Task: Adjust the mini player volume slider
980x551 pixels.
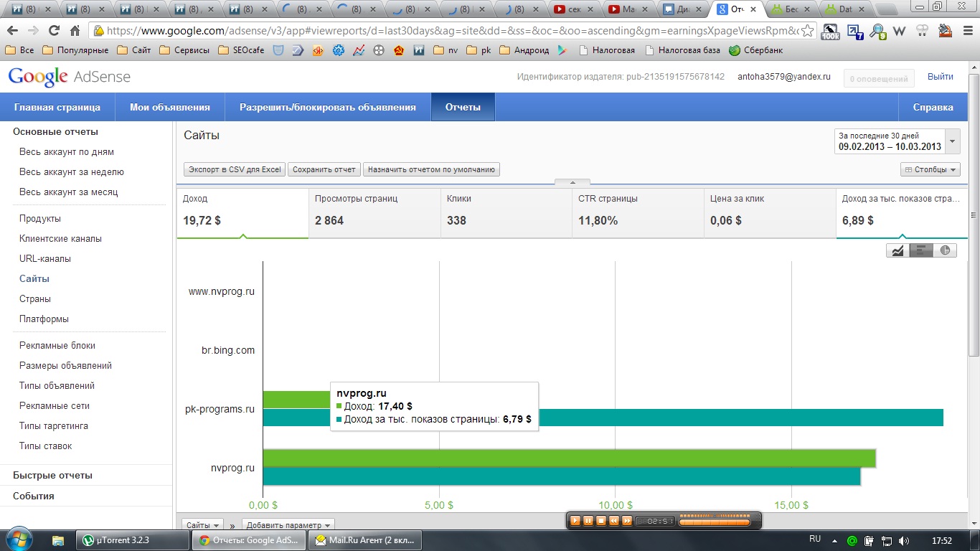Action: coord(715,521)
